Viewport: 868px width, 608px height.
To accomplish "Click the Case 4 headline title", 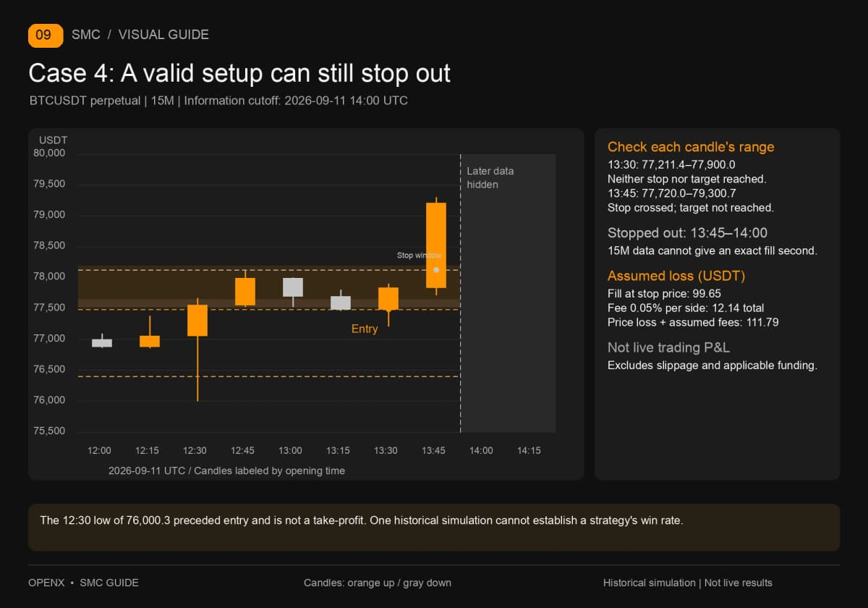I will (x=239, y=73).
